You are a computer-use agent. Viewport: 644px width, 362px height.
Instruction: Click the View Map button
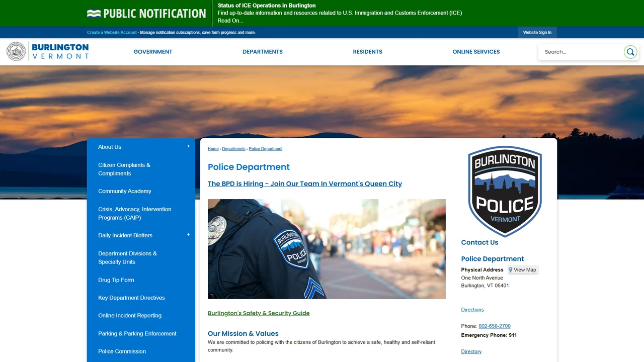(x=523, y=270)
